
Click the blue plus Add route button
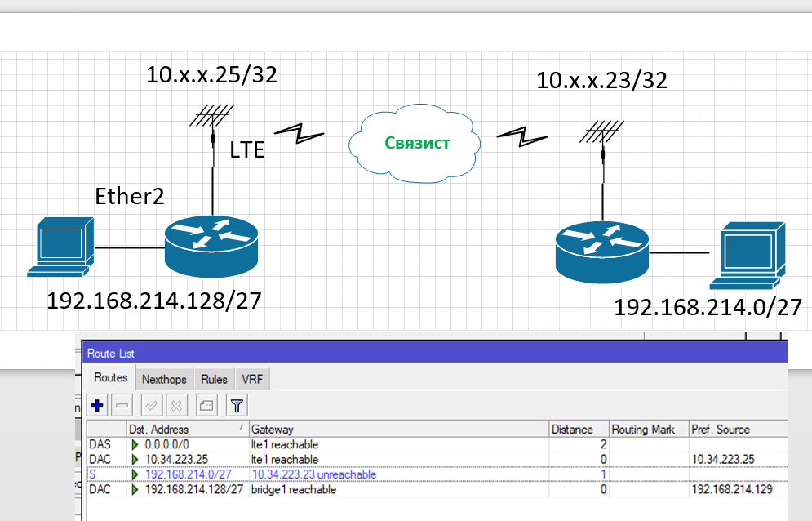(x=97, y=405)
